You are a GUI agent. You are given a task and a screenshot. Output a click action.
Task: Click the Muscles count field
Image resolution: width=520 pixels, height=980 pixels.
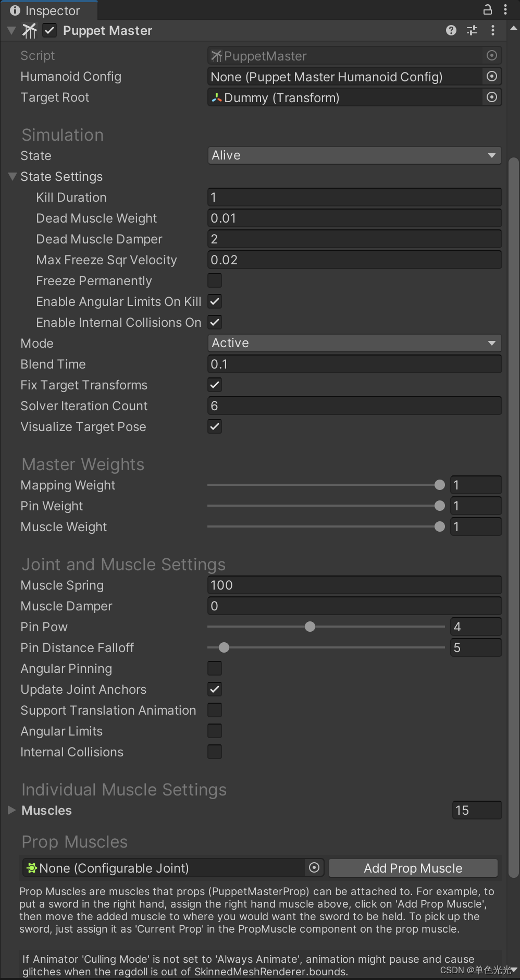pyautogui.click(x=477, y=810)
